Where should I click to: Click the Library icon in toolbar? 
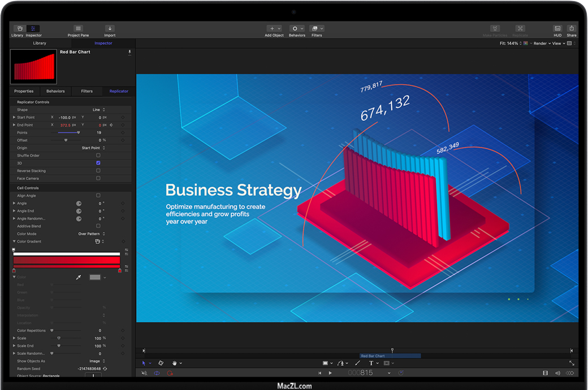pos(18,29)
